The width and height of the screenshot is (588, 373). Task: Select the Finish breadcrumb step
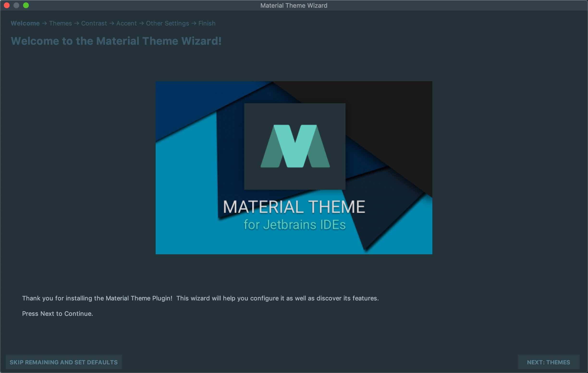(x=207, y=24)
